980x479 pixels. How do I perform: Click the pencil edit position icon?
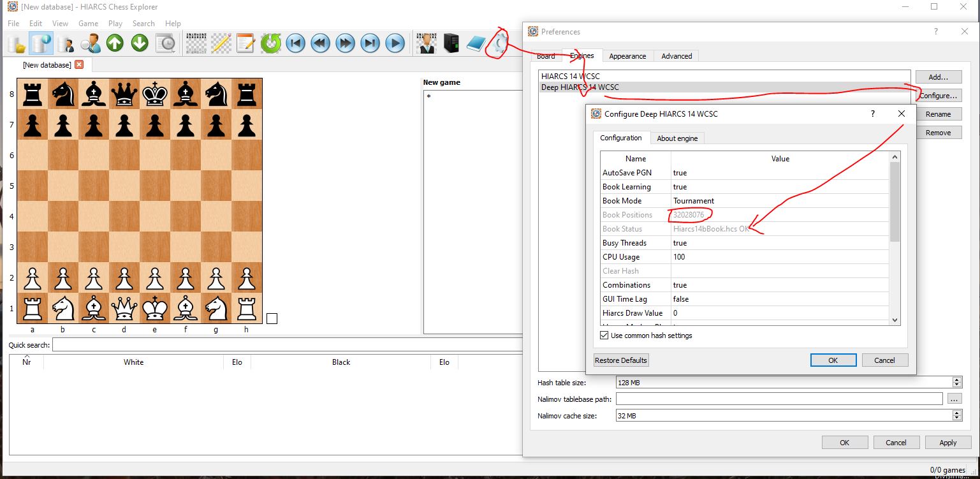pos(221,43)
